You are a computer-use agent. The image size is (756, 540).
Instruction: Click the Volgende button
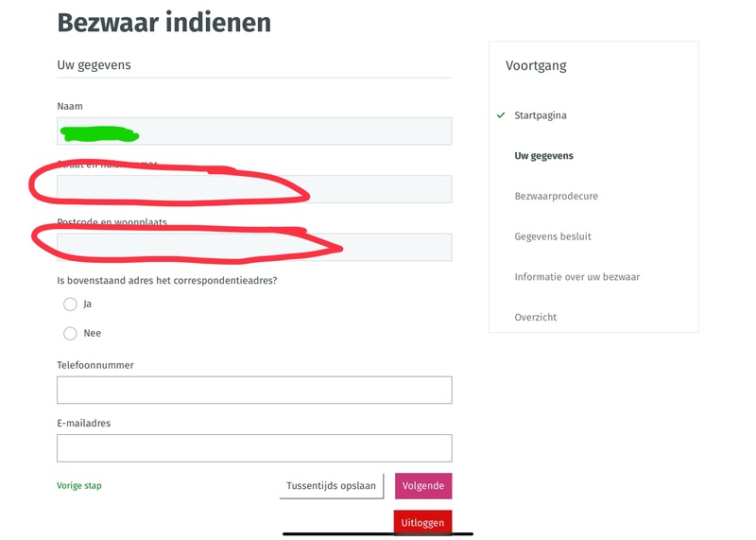point(423,486)
